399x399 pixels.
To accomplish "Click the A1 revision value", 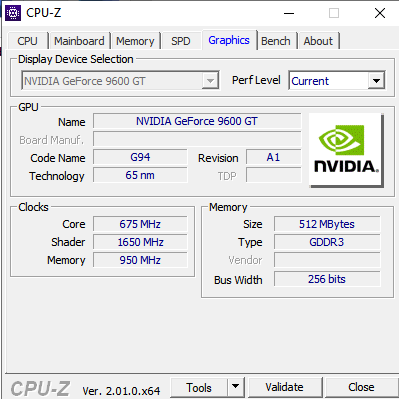I will pyautogui.click(x=273, y=157).
